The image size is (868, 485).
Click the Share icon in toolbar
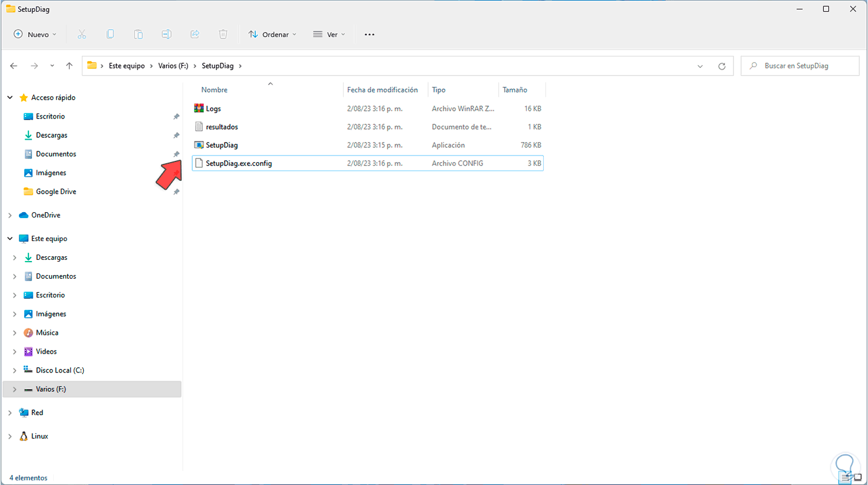tap(195, 34)
